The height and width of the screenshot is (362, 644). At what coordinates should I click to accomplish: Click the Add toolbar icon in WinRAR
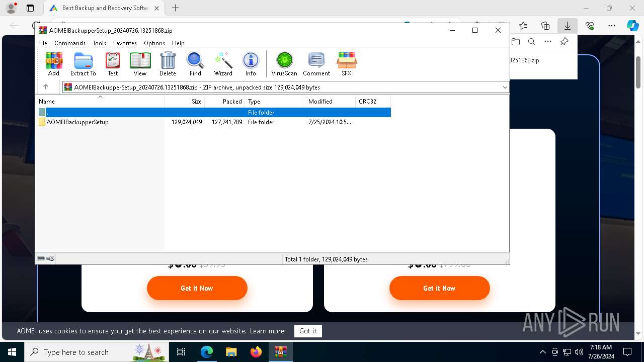[54, 64]
